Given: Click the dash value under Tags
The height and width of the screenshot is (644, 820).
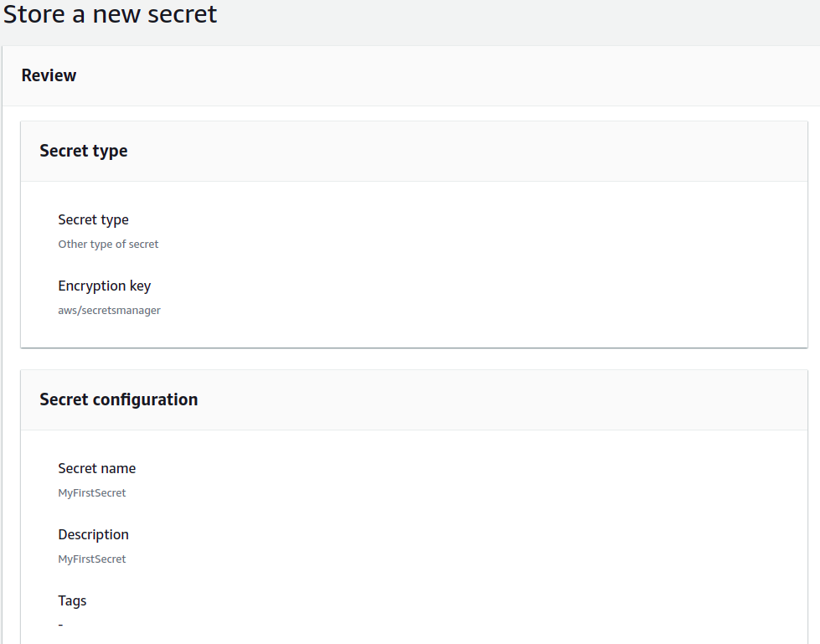Looking at the screenshot, I should coord(60,625).
